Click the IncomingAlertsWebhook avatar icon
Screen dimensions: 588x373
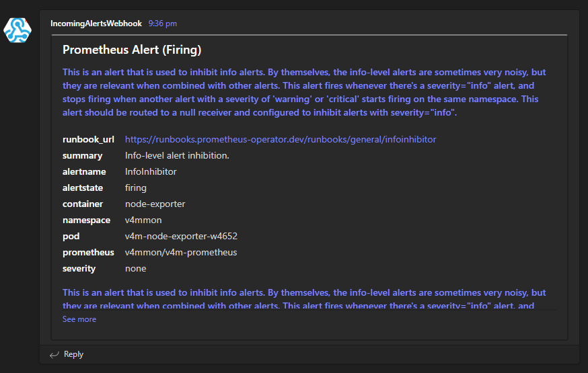pos(17,30)
